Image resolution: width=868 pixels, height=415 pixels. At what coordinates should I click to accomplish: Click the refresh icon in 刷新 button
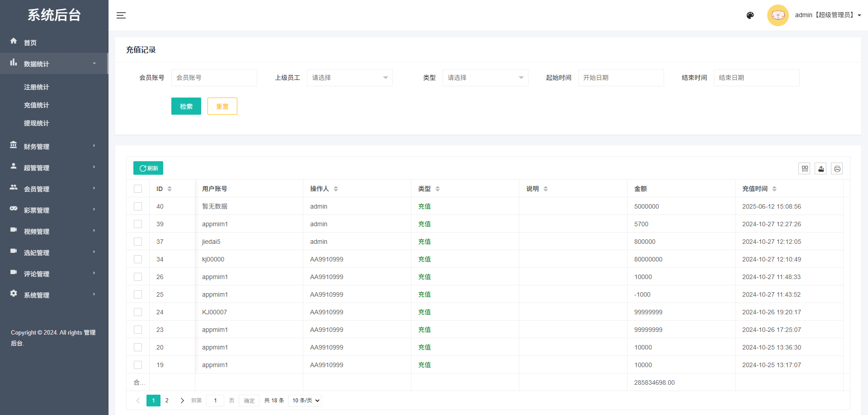(142, 168)
